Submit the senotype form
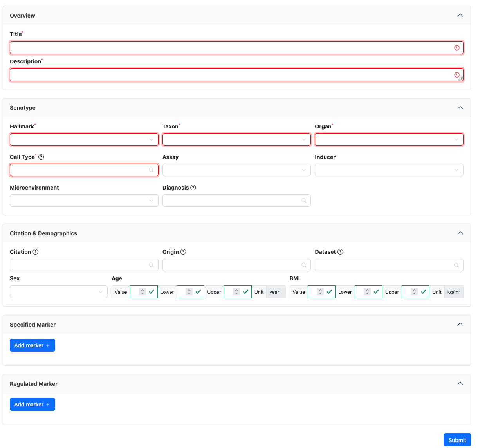This screenshot has width=478, height=448. [x=457, y=440]
